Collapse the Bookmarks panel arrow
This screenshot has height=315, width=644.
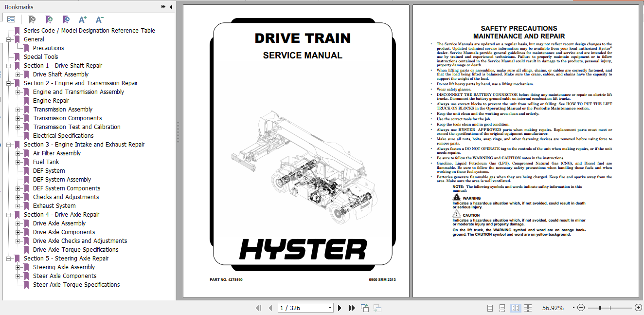(170, 6)
